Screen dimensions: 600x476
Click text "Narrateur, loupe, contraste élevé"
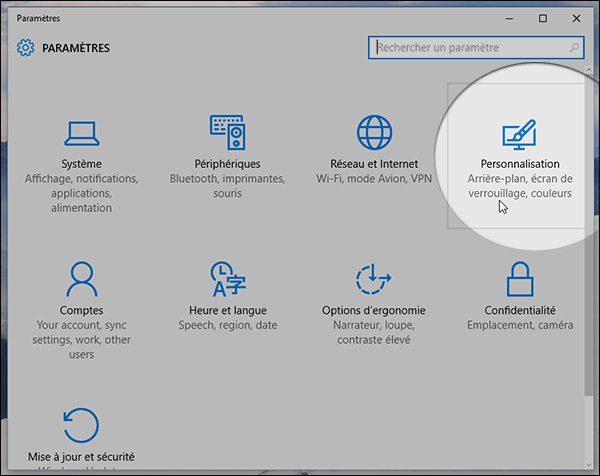pos(373,333)
